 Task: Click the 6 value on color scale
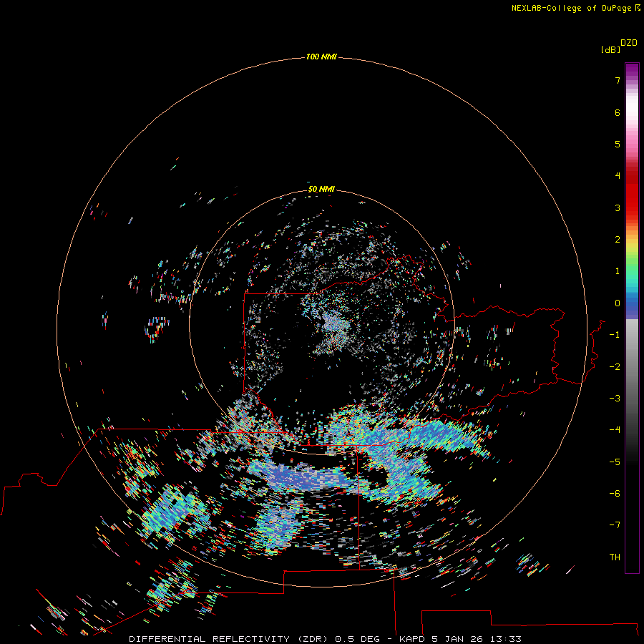pos(618,112)
